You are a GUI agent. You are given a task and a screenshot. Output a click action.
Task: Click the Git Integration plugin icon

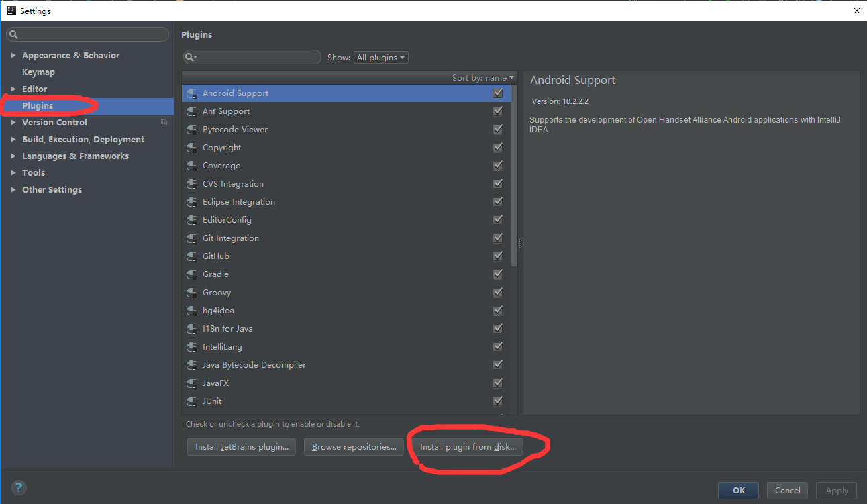coord(191,238)
